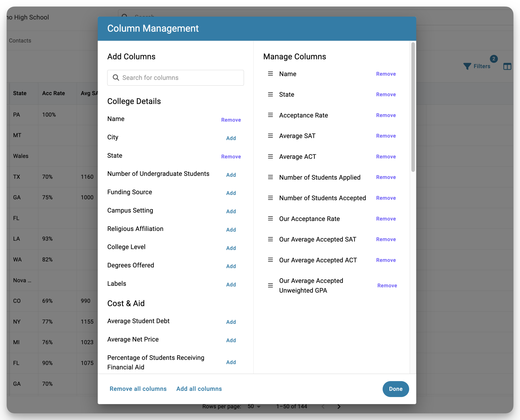Add the City column to table
This screenshot has height=420, width=520.
pyautogui.click(x=231, y=138)
